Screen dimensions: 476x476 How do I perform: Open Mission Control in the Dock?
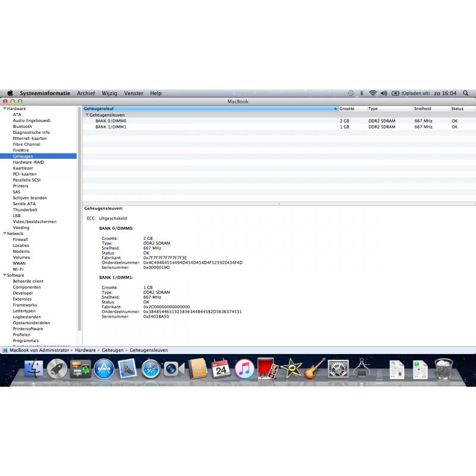pyautogui.click(x=80, y=368)
